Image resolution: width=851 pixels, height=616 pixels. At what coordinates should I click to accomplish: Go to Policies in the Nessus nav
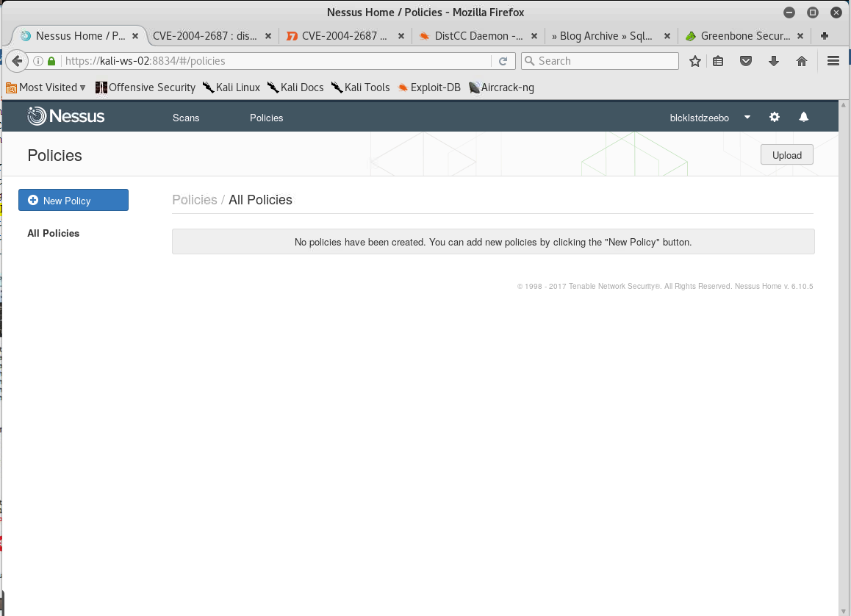(266, 118)
